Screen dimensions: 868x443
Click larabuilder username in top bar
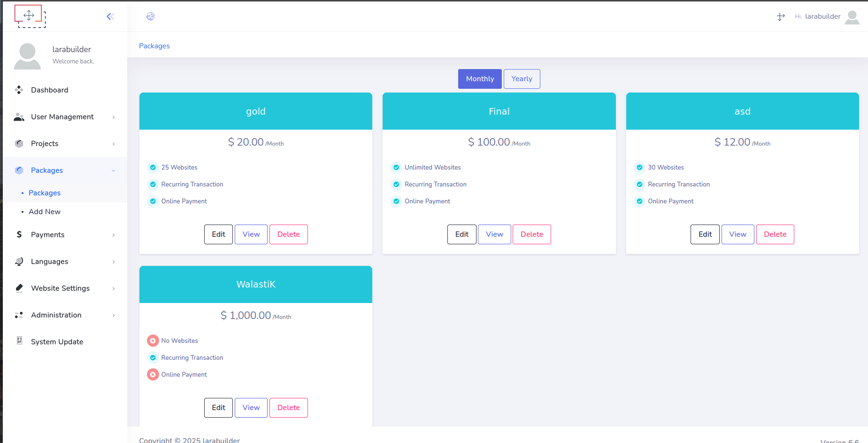tap(823, 16)
